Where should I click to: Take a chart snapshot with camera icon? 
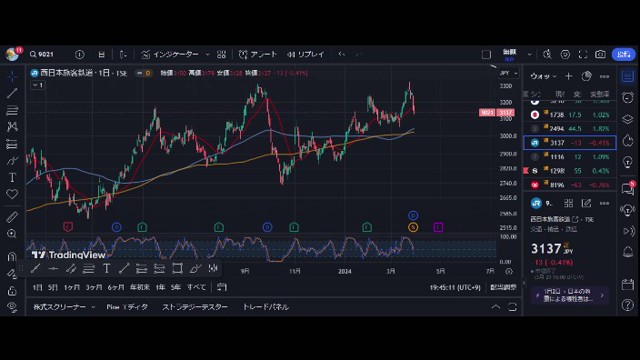pos(600,54)
